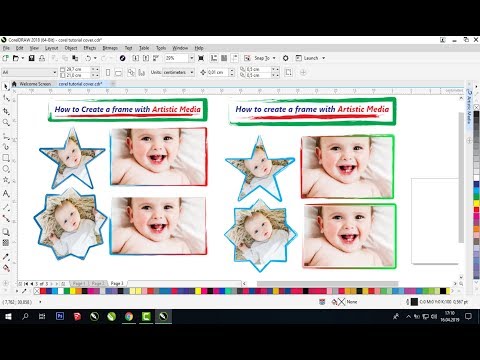Open the zoom level dropdown
Image resolution: width=480 pixels, height=360 pixels.
pyautogui.click(x=192, y=58)
